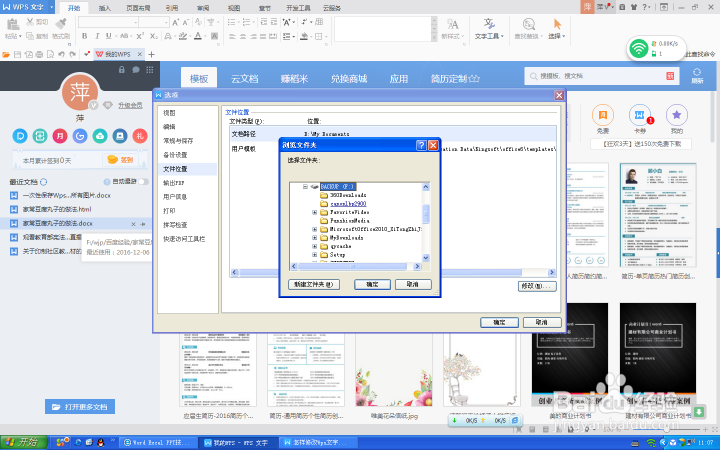The image size is (720, 450).
Task: Toggle the auto-roaming switch in sidebar
Action: click(x=143, y=182)
